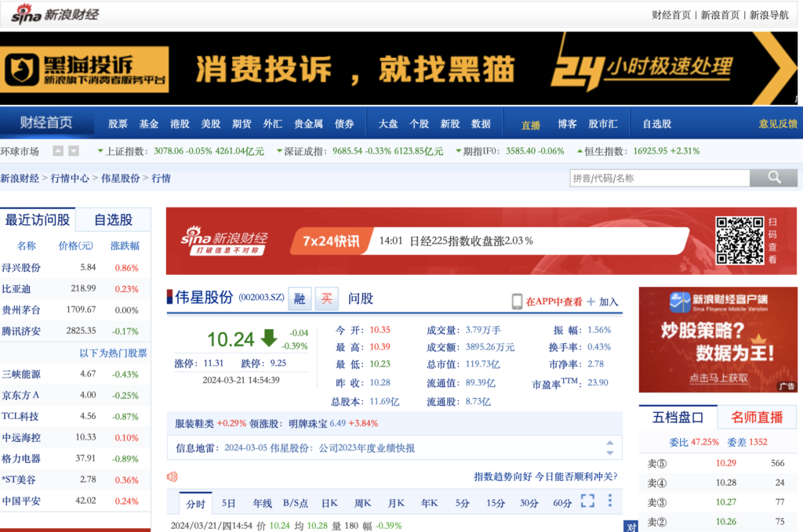Toggle fullscreen chart view icon
The width and height of the screenshot is (803, 532).
[x=587, y=501]
